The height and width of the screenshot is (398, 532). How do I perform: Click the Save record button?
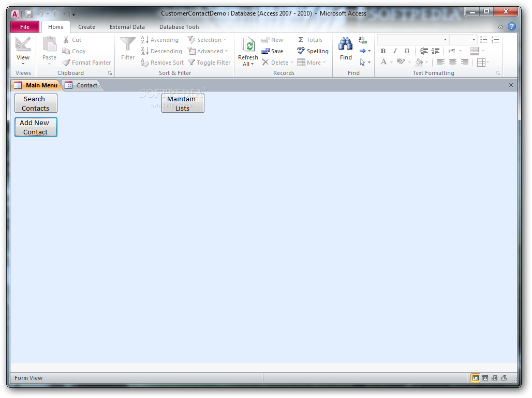(x=272, y=51)
